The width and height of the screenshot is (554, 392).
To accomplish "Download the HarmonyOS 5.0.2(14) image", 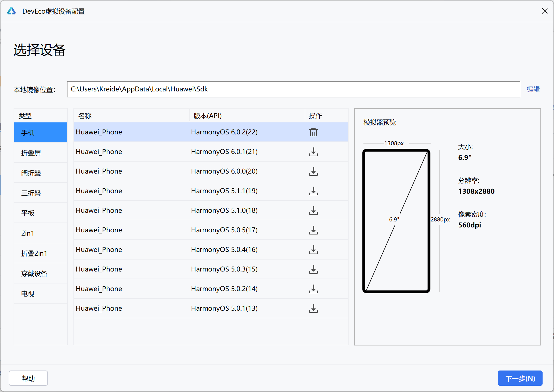I will (313, 289).
